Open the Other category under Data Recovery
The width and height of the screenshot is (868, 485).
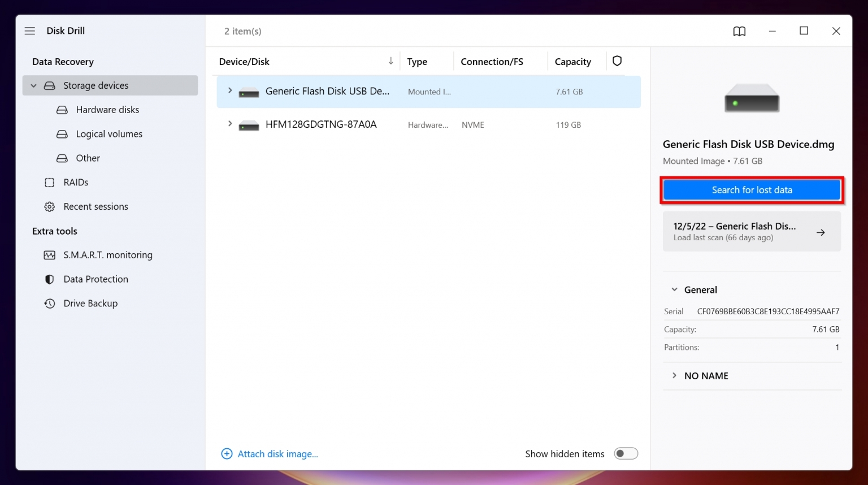click(x=62, y=158)
